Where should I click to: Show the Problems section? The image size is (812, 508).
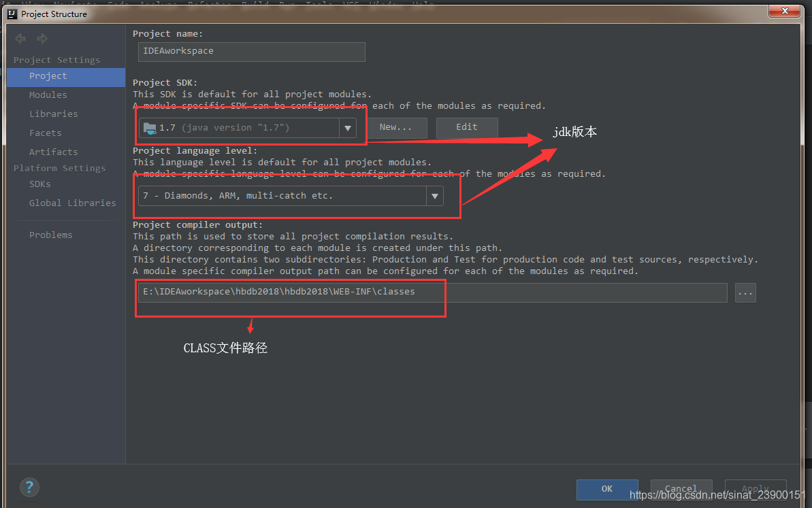pos(51,235)
